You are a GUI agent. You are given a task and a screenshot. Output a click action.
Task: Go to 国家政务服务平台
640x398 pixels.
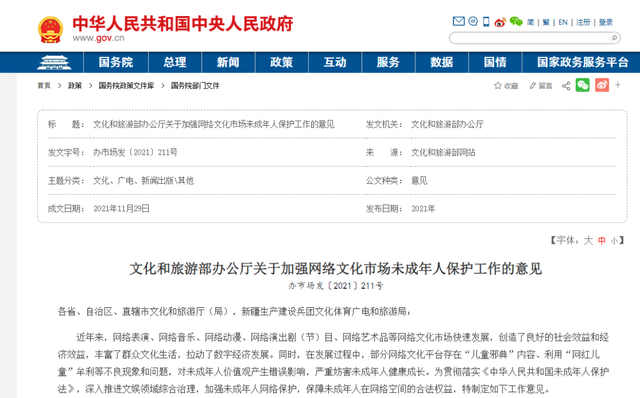pyautogui.click(x=582, y=62)
